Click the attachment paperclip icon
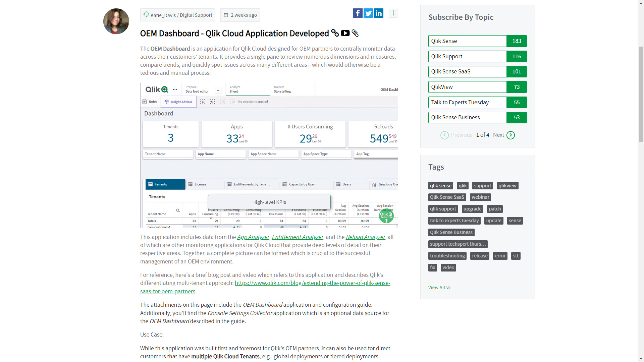Screen dimensions: 644x362 pyautogui.click(x=355, y=33)
